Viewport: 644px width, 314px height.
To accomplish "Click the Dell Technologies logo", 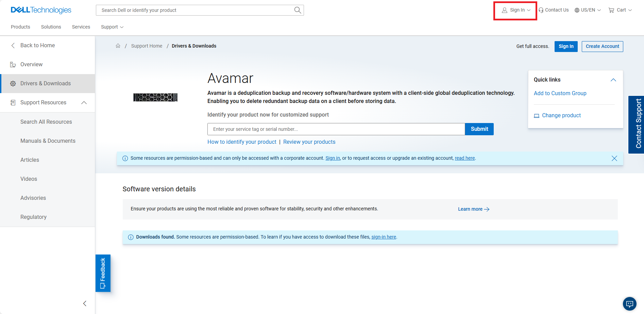I will pyautogui.click(x=41, y=10).
